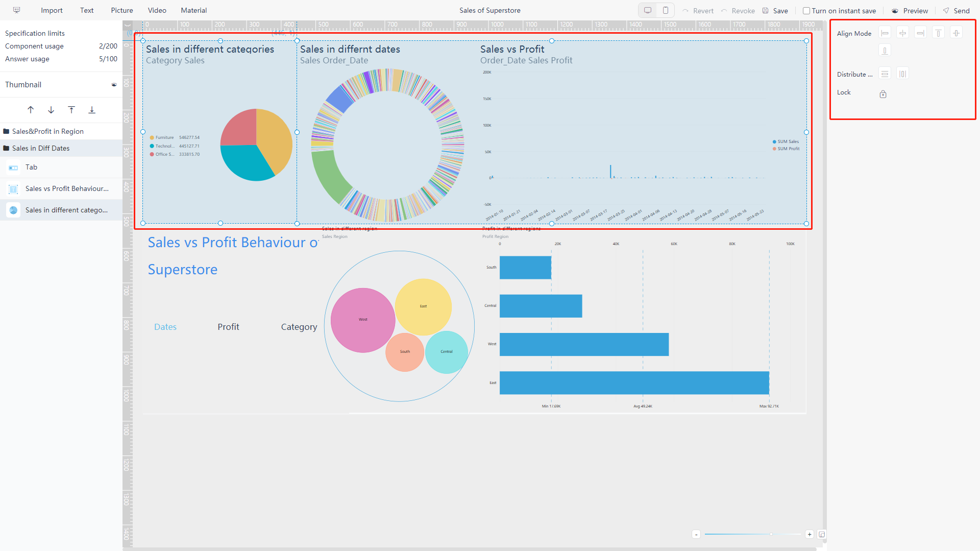The image size is (980, 551).
Task: Click the yellow East bubble
Action: click(x=423, y=307)
